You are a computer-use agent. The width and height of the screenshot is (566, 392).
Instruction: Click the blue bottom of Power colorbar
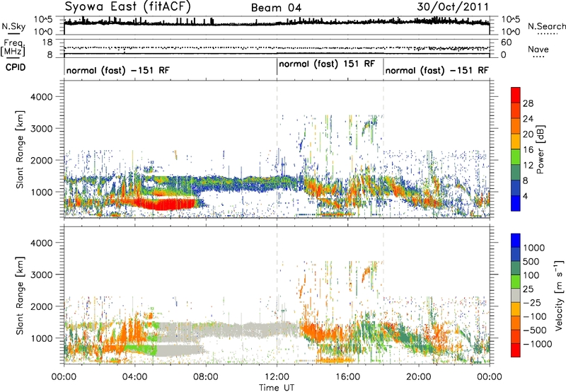(x=516, y=203)
